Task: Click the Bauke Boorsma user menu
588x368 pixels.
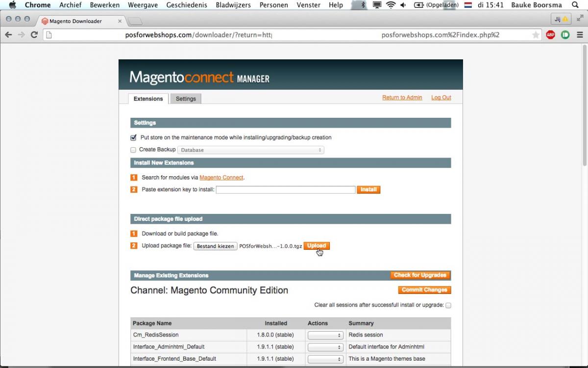Action: pos(537,5)
